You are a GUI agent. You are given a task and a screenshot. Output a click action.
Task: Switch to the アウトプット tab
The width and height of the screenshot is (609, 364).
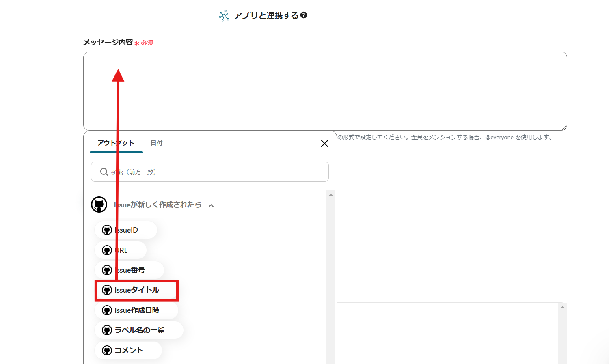click(x=116, y=143)
